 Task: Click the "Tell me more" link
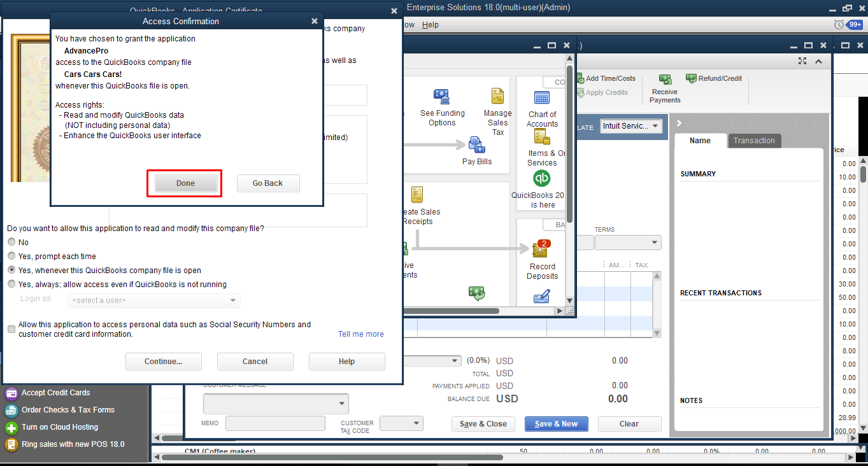(360, 334)
